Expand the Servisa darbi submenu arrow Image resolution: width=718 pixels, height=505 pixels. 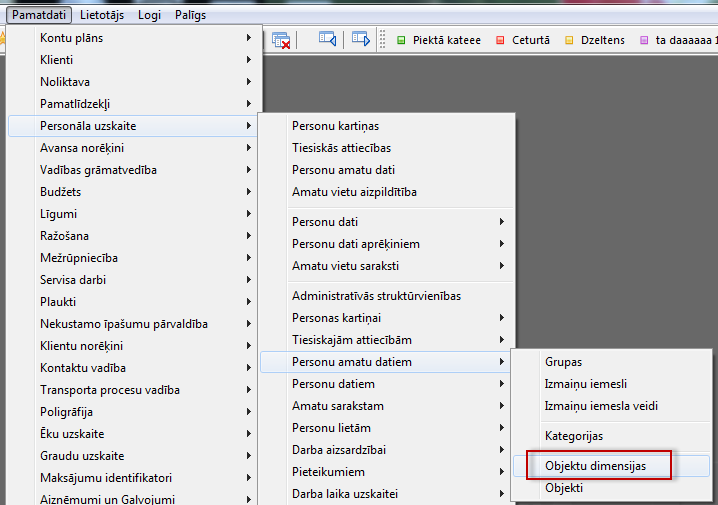point(249,280)
